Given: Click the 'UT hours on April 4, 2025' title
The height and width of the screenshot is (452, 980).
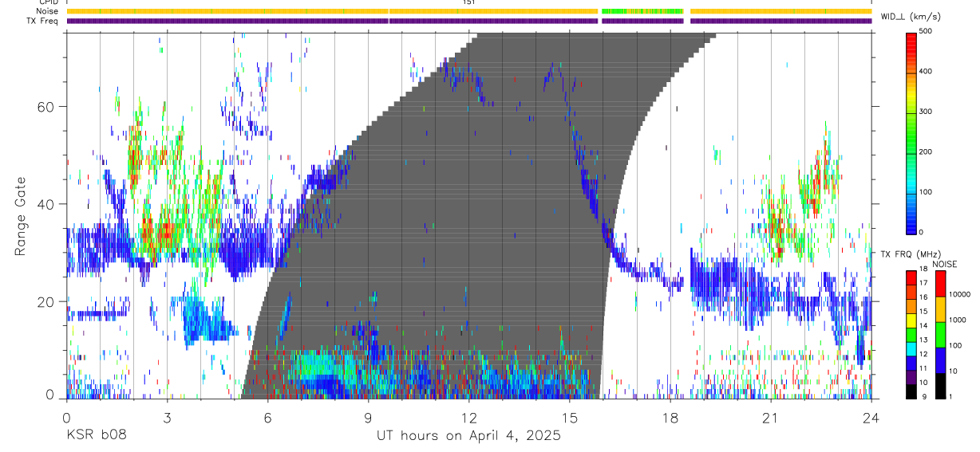Looking at the screenshot, I should 469,435.
